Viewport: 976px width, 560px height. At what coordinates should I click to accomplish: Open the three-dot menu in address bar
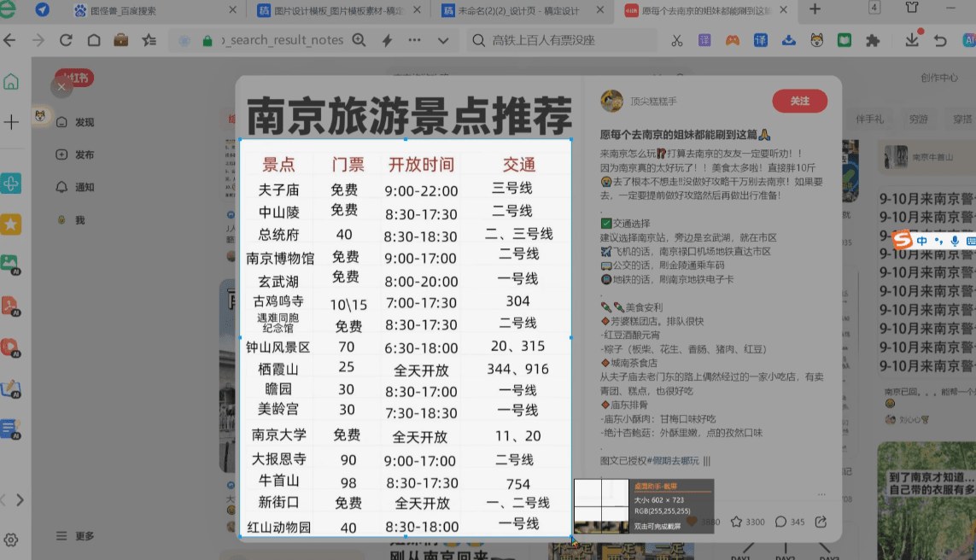pos(414,40)
